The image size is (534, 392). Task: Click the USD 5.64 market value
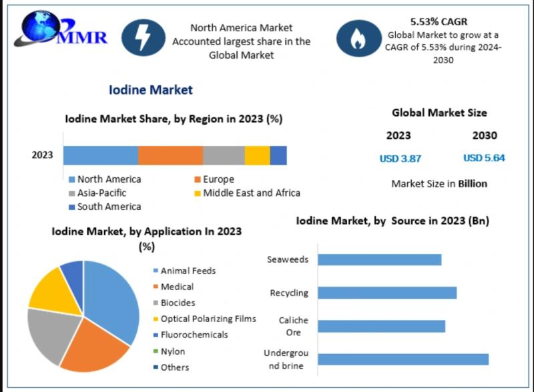point(484,159)
